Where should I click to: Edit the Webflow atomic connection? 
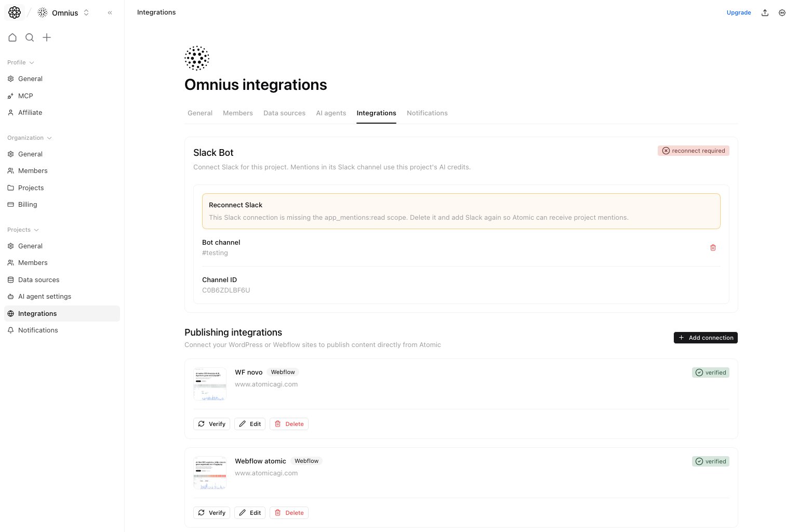(x=250, y=513)
